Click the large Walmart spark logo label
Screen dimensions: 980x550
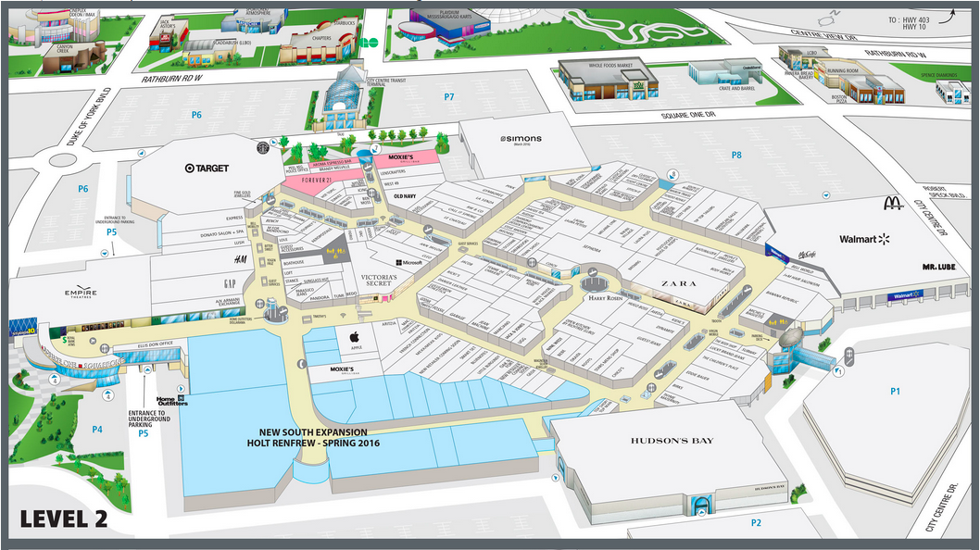pos(863,239)
